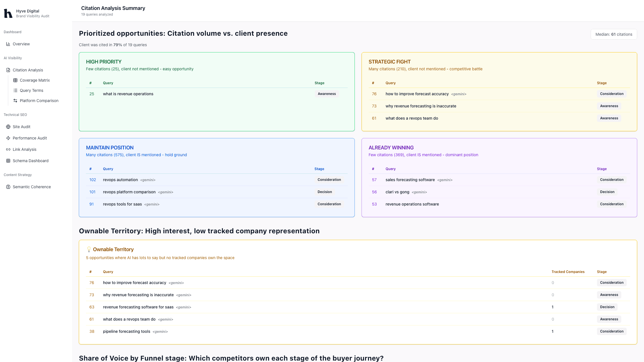644x362 pixels.
Task: Go to Platform Comparison in sidebar
Action: pos(39,101)
